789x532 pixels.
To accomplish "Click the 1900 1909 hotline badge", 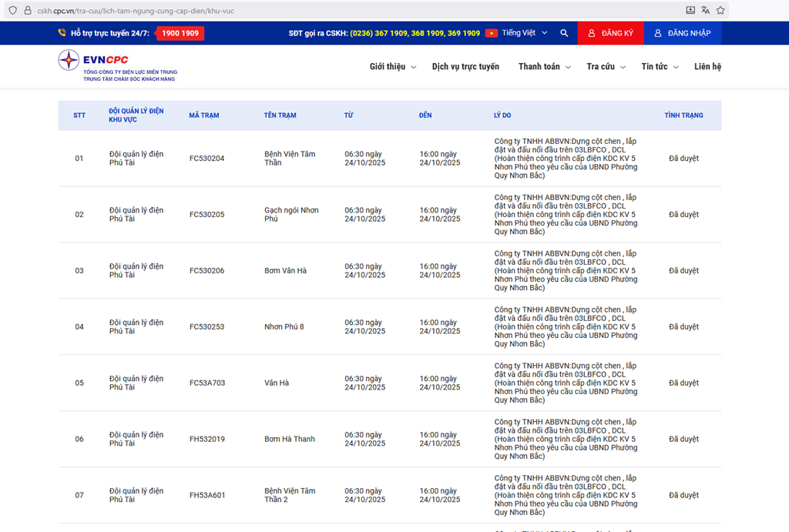I will tap(180, 33).
